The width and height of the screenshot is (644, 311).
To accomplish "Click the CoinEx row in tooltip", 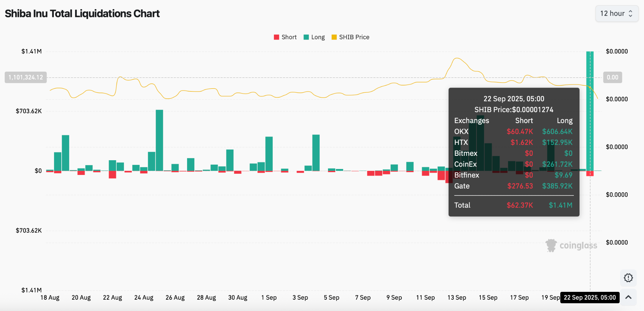I will [514, 164].
